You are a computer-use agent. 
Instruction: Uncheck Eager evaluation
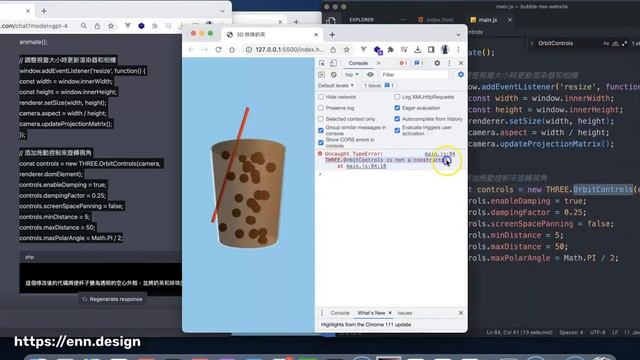tap(397, 108)
